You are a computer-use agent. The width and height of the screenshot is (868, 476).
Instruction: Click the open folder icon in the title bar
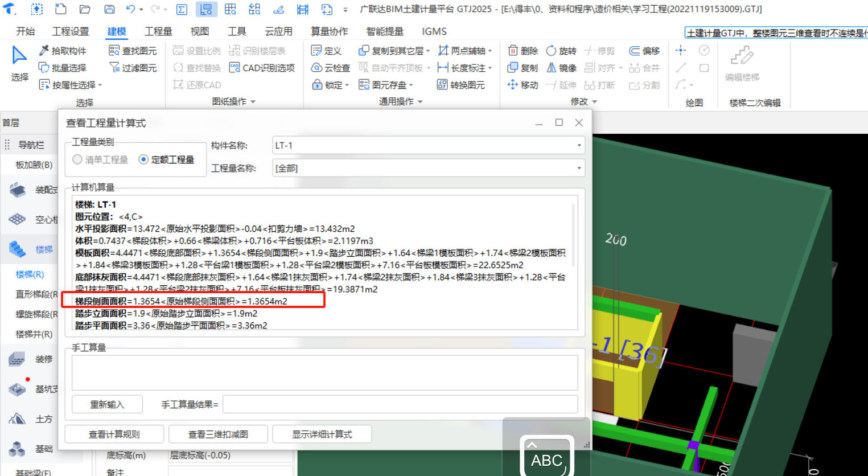point(85,9)
